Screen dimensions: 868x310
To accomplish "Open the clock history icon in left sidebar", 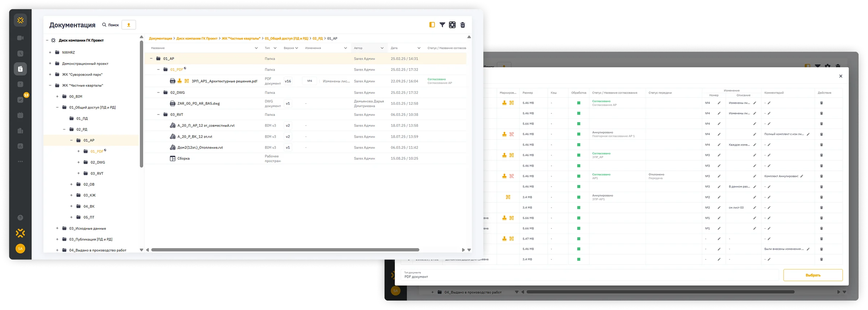I will click(20, 53).
